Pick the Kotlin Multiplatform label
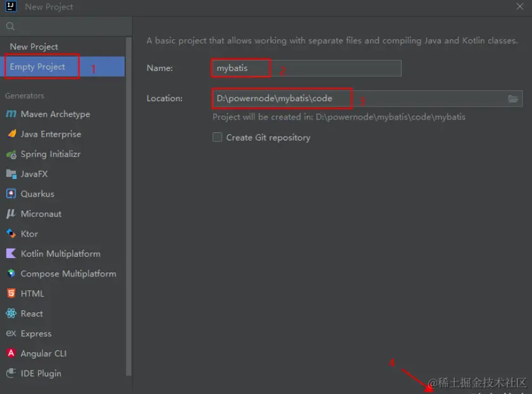The width and height of the screenshot is (532, 394). 60,254
